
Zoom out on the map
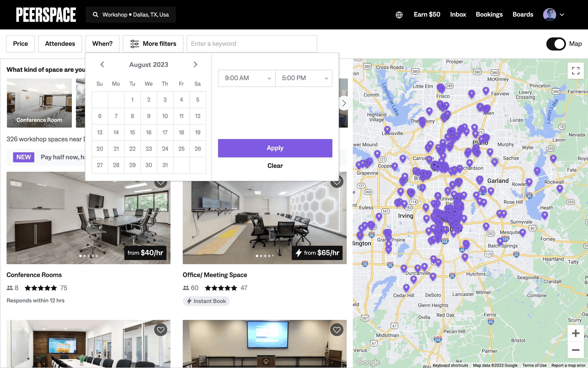click(576, 350)
